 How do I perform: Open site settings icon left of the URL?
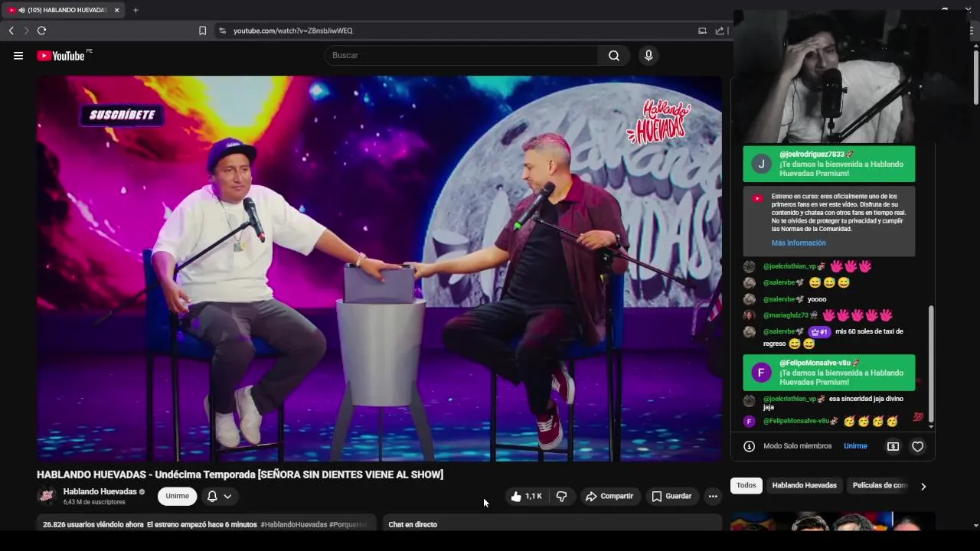222,31
